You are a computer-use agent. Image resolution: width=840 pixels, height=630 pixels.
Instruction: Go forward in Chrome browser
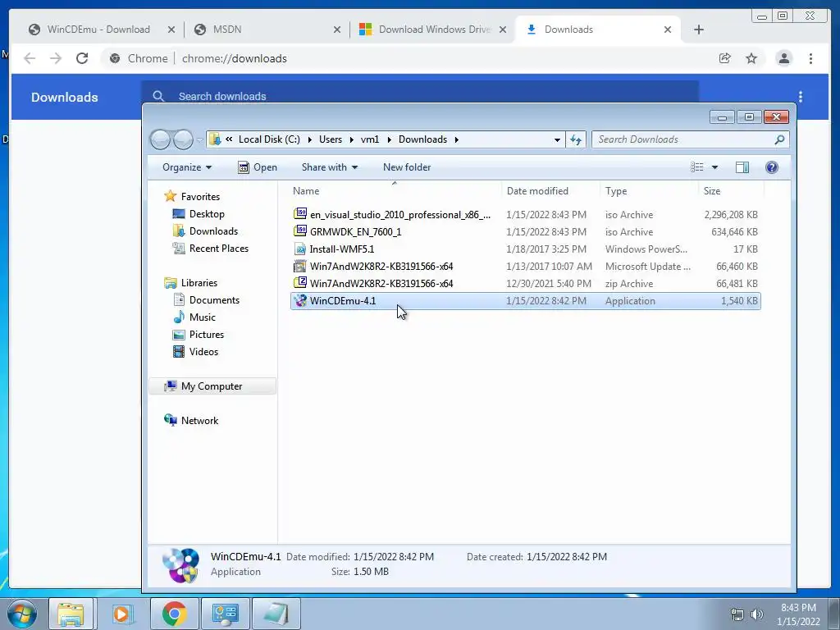[x=56, y=58]
